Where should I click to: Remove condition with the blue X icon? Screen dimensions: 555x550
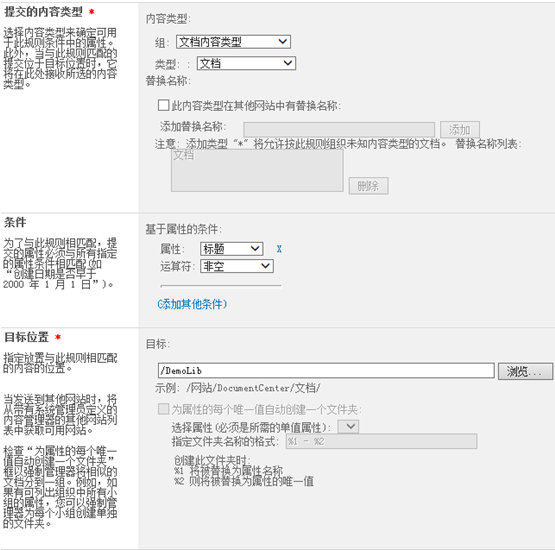point(279,249)
